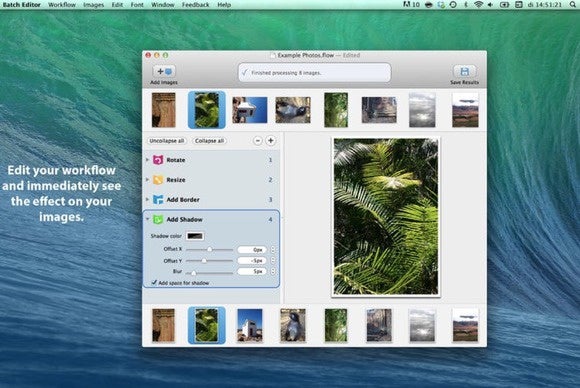Image resolution: width=580 pixels, height=388 pixels.
Task: Click the document proxy icon in the title bar
Action: point(273,55)
